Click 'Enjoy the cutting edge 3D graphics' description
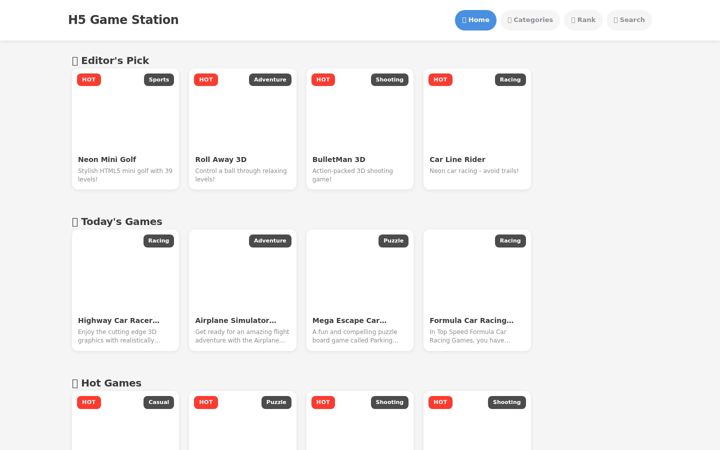The height and width of the screenshot is (450, 720). tap(119, 336)
